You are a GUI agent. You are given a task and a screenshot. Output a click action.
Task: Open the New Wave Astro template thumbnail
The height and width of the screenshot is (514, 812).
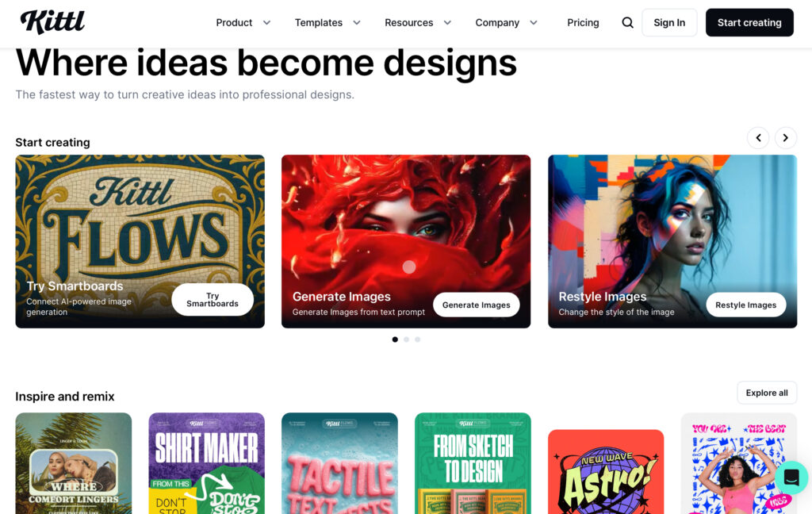(x=606, y=471)
